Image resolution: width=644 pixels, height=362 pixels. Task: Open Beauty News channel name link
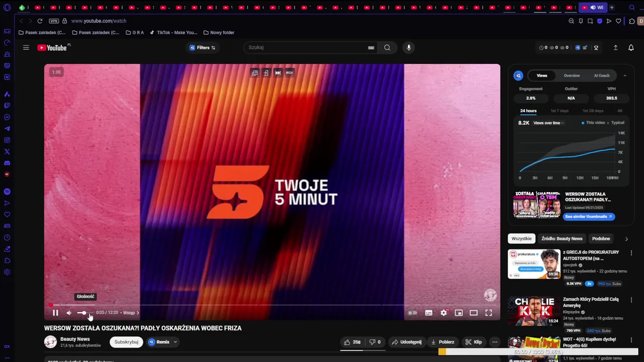point(75,339)
